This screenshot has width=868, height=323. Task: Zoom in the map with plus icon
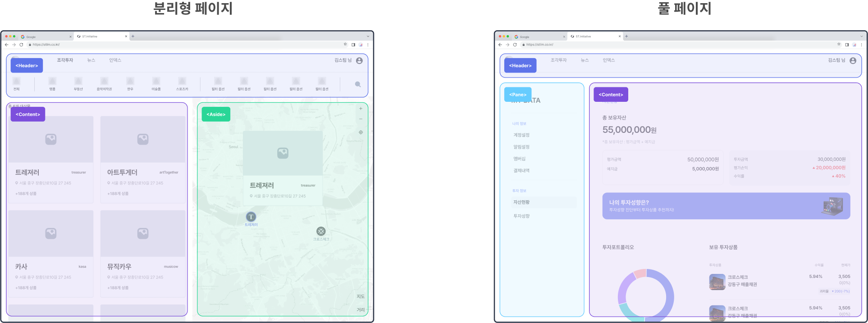pos(361,109)
